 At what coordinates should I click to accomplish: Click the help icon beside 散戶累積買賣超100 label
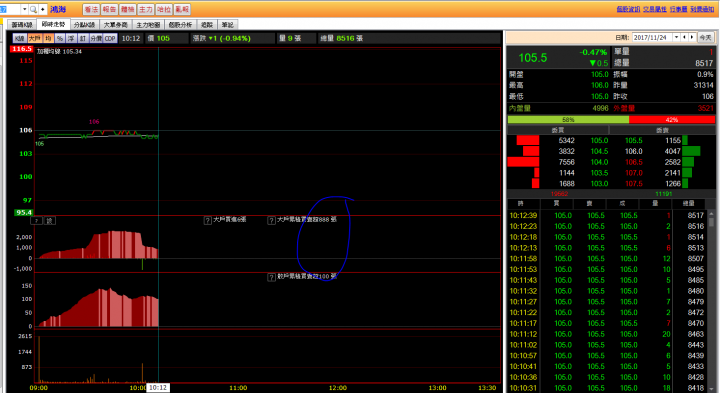271,277
